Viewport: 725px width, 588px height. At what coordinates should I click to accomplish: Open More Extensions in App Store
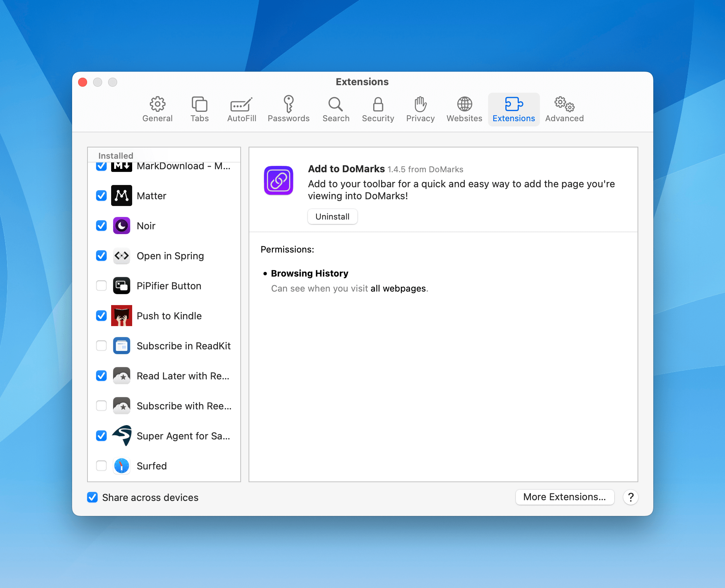click(x=565, y=497)
